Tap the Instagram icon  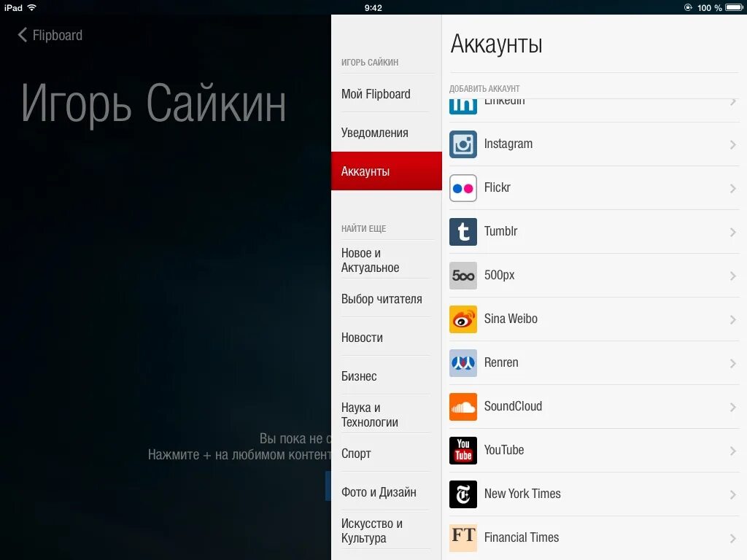(462, 144)
